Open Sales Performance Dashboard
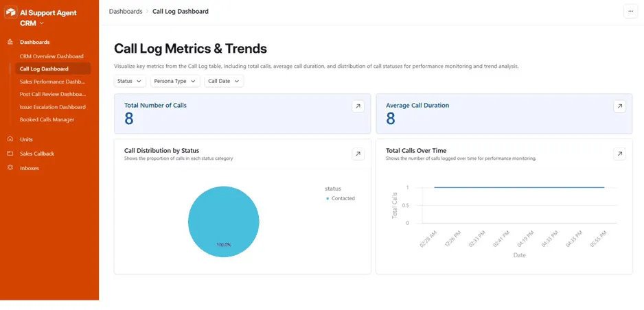644x310 pixels. 53,82
